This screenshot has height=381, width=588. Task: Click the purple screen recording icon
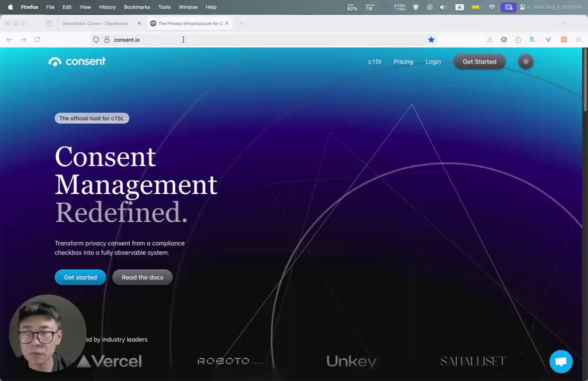(509, 7)
